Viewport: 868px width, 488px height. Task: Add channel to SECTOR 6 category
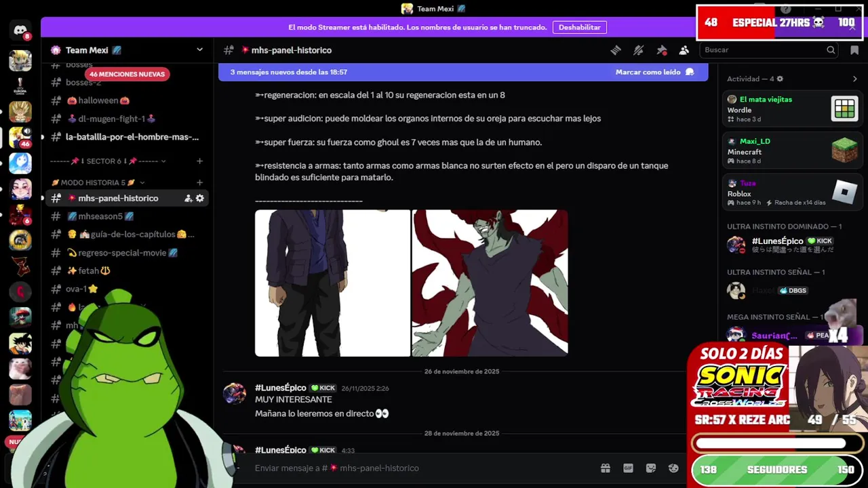click(x=199, y=161)
